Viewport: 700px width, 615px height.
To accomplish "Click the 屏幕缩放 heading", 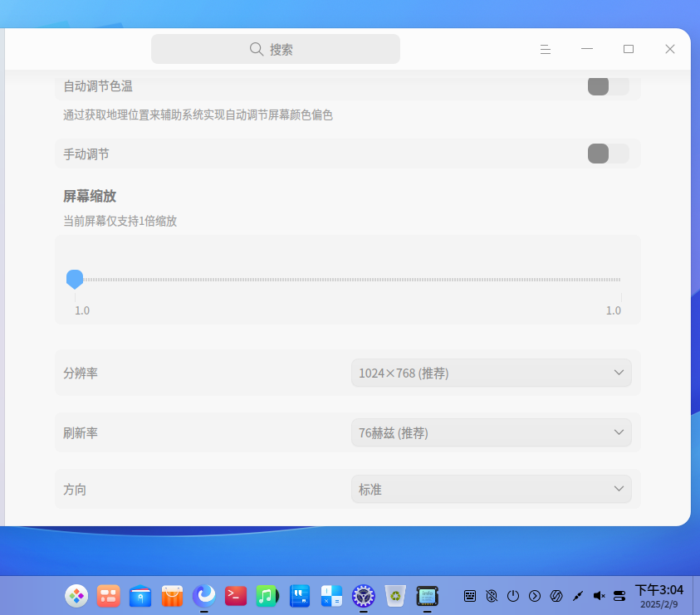I will click(x=90, y=197).
